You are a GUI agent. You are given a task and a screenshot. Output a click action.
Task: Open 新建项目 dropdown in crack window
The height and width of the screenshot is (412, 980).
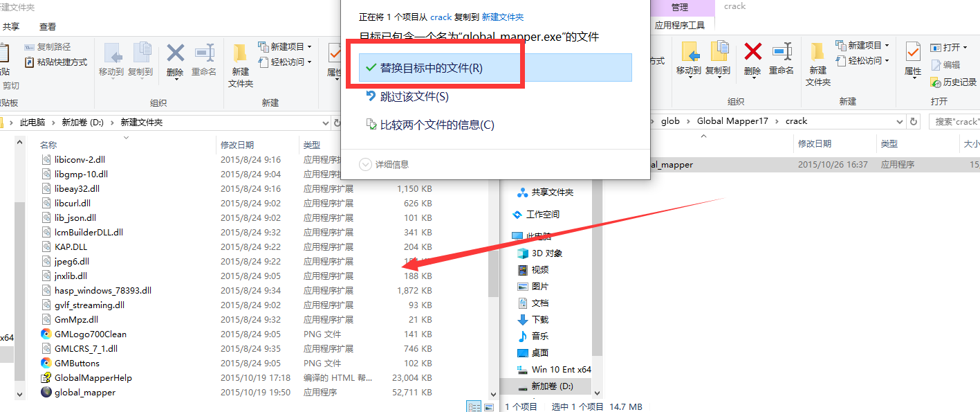862,45
